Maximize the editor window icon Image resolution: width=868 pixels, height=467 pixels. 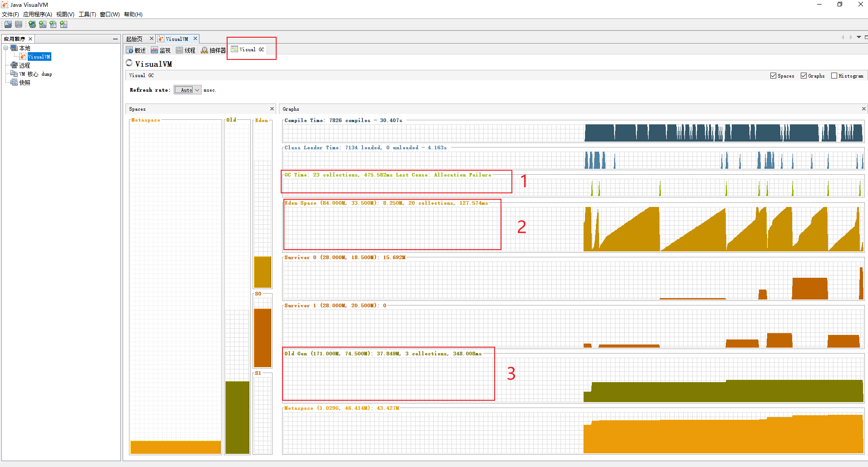click(x=866, y=37)
